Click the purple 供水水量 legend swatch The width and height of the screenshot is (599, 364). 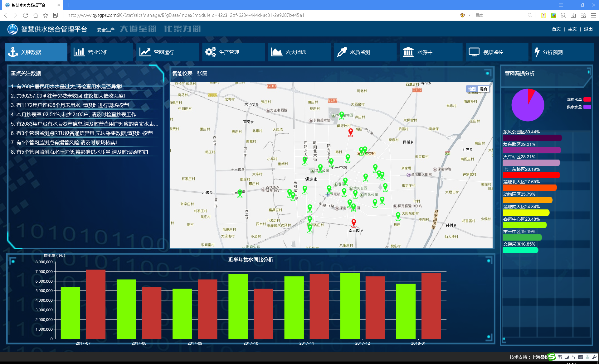[587, 107]
